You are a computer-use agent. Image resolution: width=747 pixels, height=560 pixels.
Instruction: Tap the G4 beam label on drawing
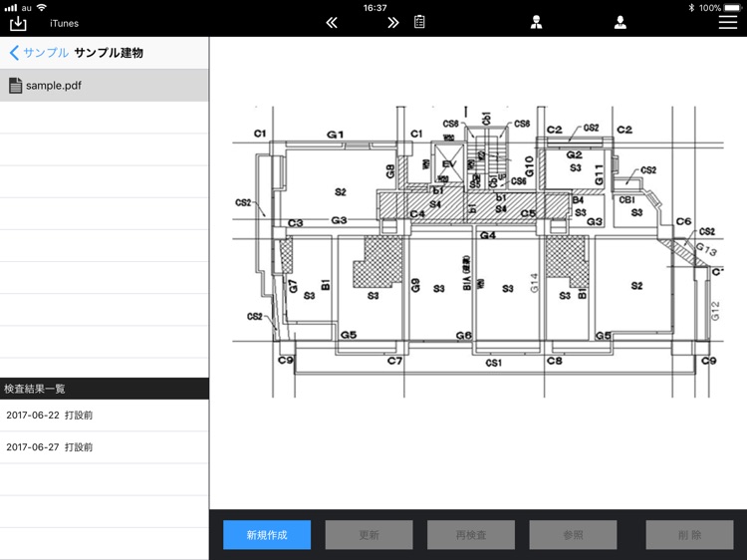(x=488, y=235)
